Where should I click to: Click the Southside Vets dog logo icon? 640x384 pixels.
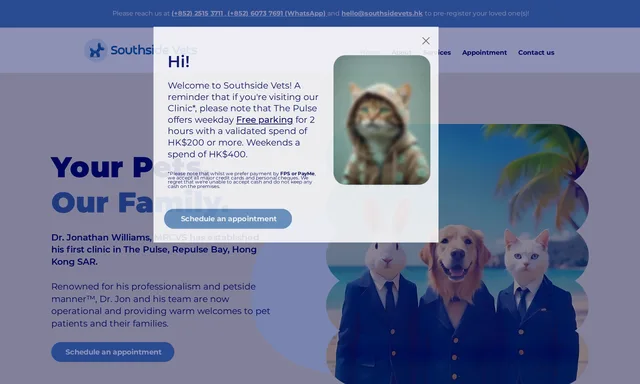point(96,50)
